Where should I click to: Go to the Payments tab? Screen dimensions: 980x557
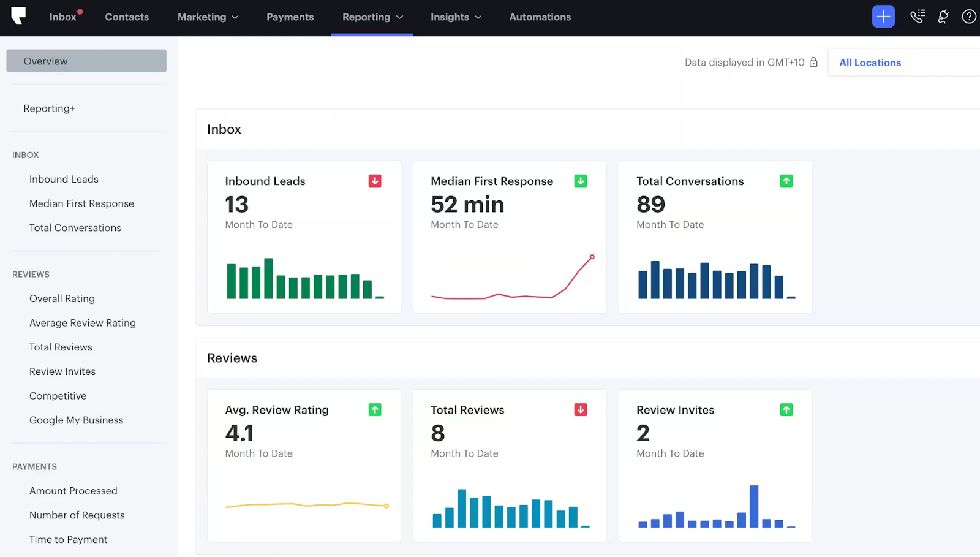coord(290,17)
